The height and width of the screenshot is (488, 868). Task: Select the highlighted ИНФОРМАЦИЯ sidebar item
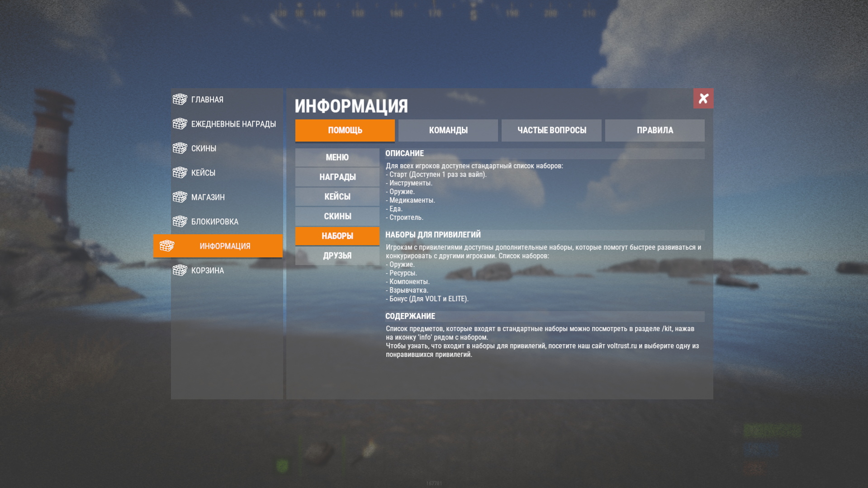tap(218, 246)
